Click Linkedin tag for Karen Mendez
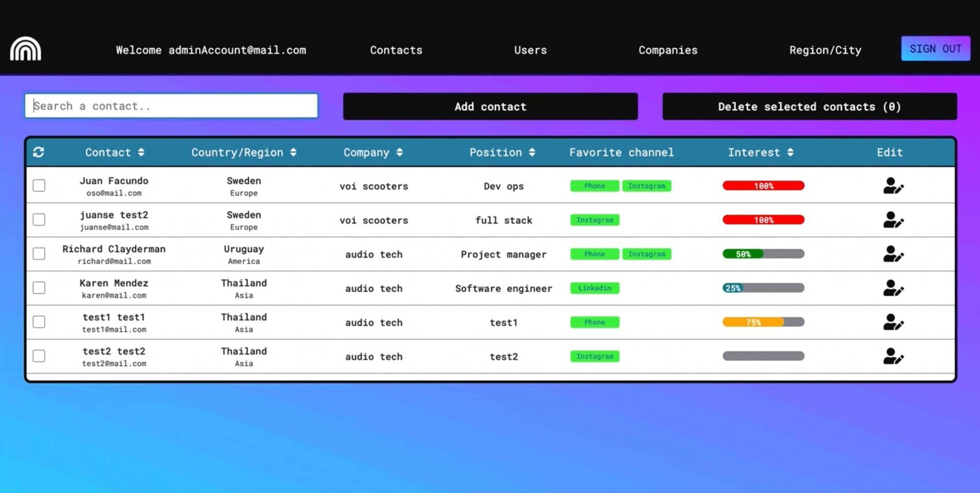Viewport: 980px width, 493px height. (x=595, y=288)
